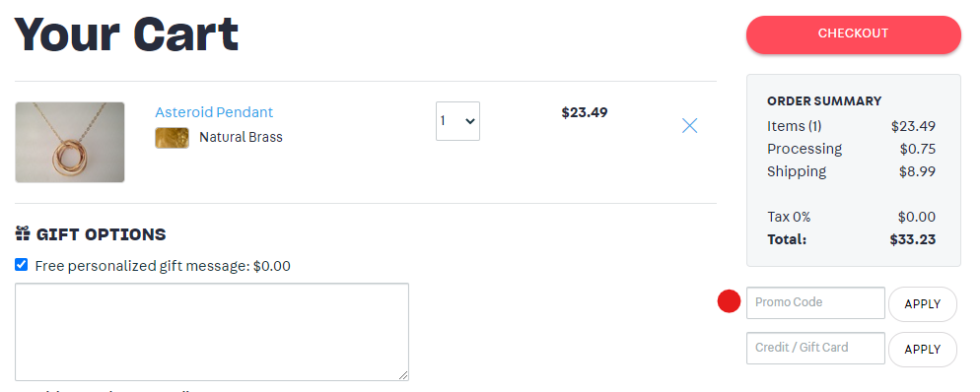Open the Asteroid Pendant product thumbnail
980x392 pixels.
(70, 142)
